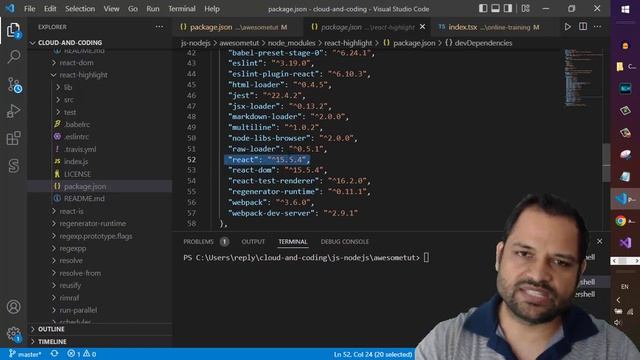The image size is (640, 360).
Task: Split the editor to the right
Action: 583,27
